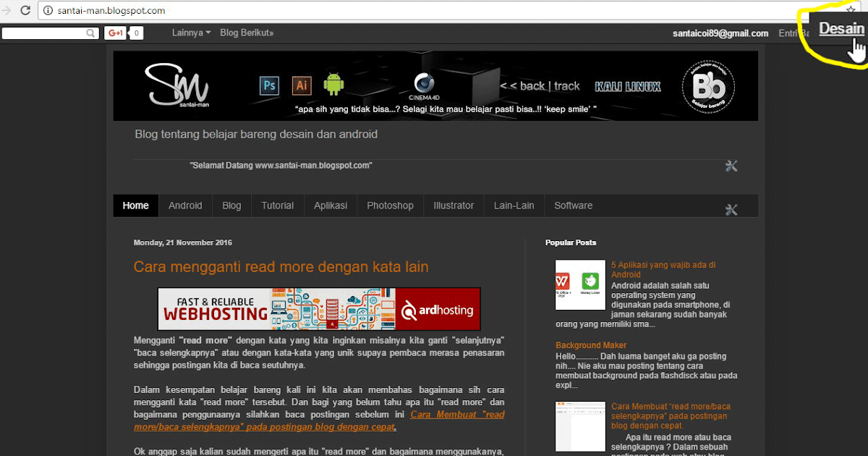Screen dimensions: 868x456
Task: Open the Tutorial menu tab
Action: click(x=277, y=206)
